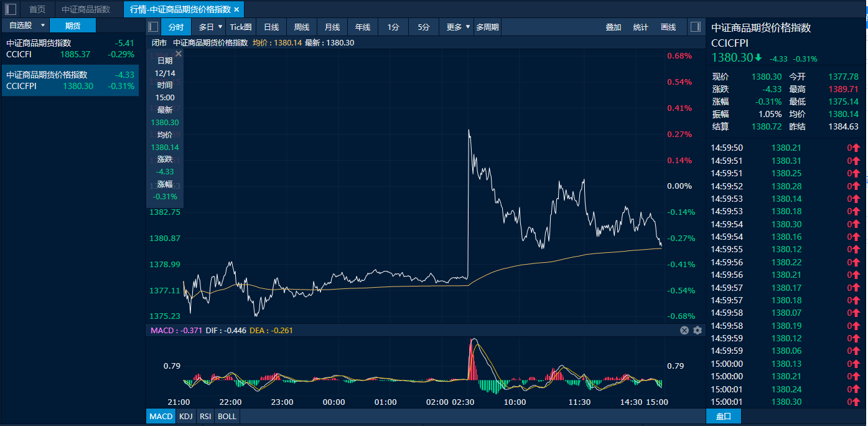The width and height of the screenshot is (868, 426).
Task: Close the MACD indicator via circular X icon
Action: [684, 330]
